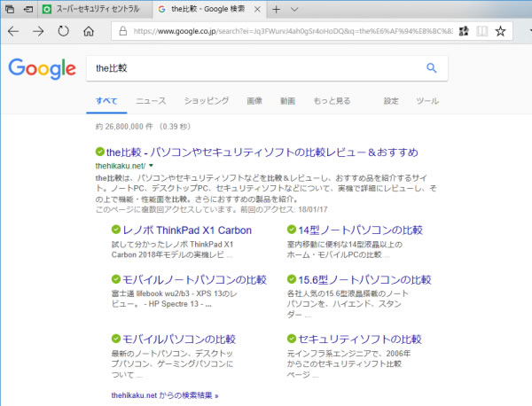Switch to 動画 results tab

pos(287,101)
